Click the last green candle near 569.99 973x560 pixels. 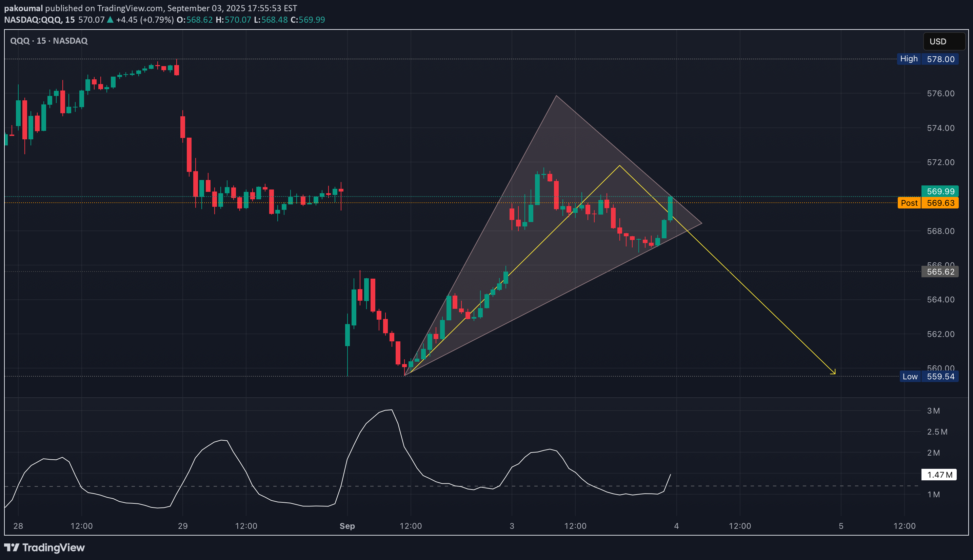point(670,208)
